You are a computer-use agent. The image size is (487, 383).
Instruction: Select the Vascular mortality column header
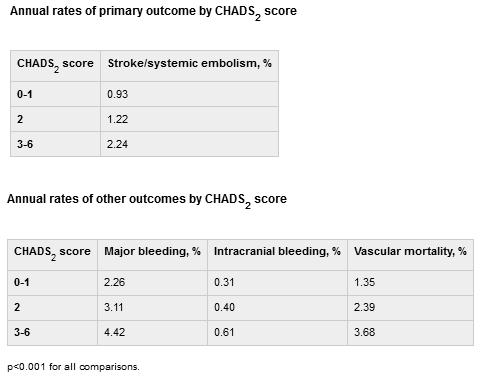click(x=410, y=254)
